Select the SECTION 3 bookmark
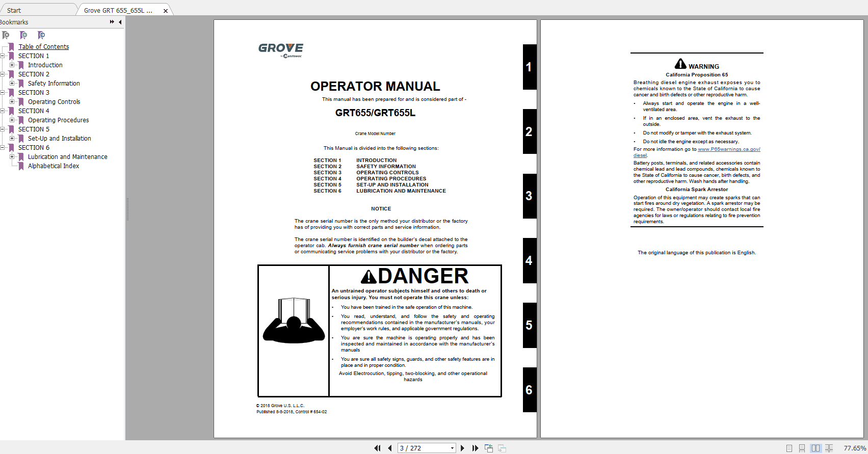This screenshot has width=868, height=454. click(34, 93)
